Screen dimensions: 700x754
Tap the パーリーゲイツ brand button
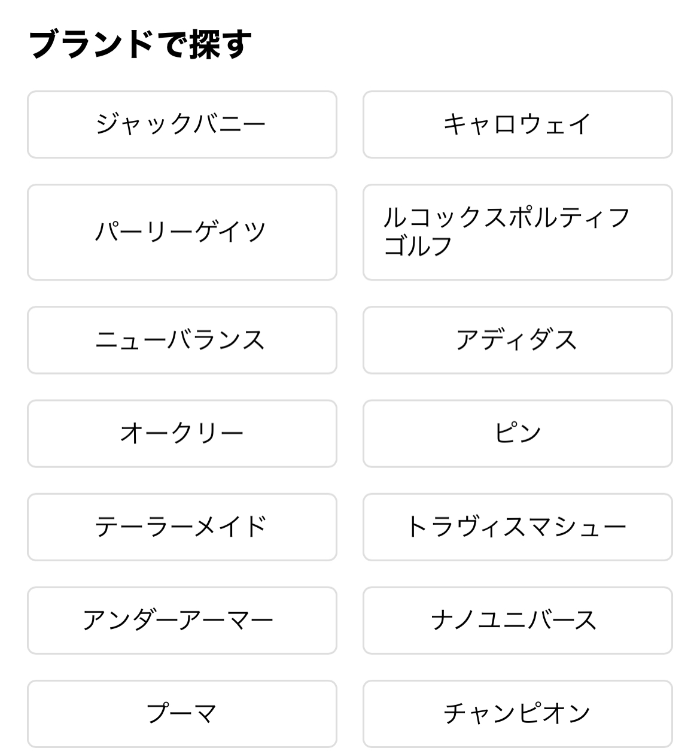tap(182, 232)
